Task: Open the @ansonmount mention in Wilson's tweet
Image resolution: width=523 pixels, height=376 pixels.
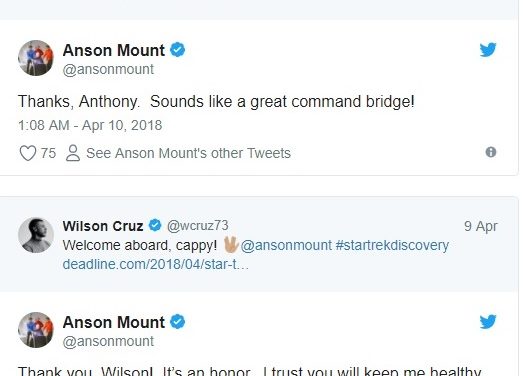Action: (x=286, y=246)
